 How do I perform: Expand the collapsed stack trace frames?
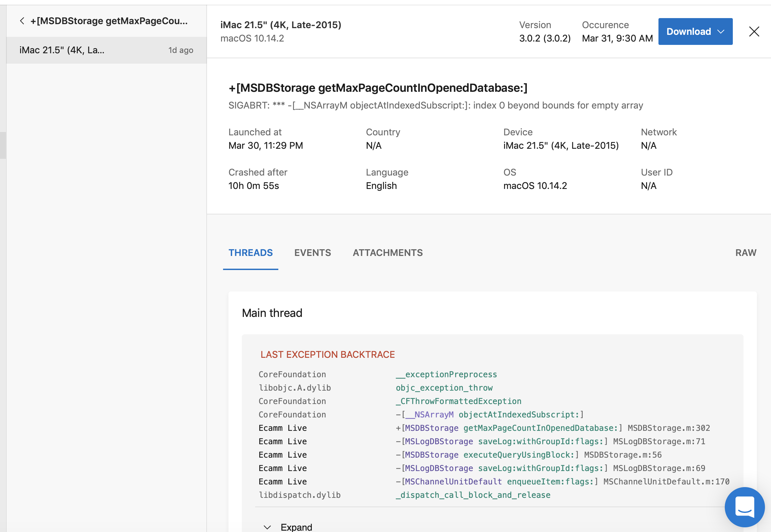coord(296,527)
